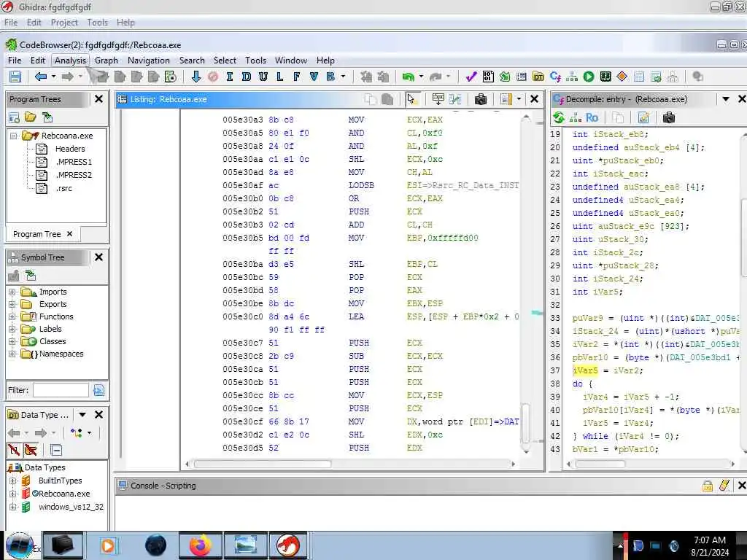Screen dimensions: 747x560
Task: Select the Headers node in Program Trees
Action: (69, 149)
